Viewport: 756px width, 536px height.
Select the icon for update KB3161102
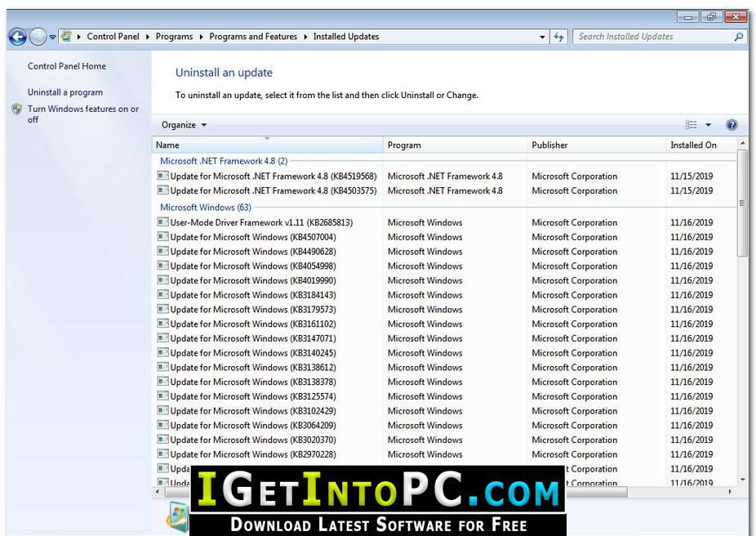pyautogui.click(x=163, y=324)
